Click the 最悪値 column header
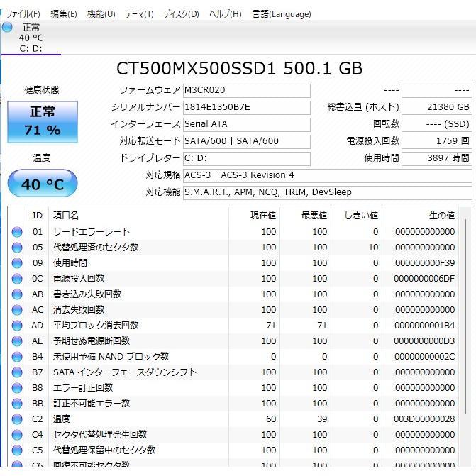The image size is (476, 476). pos(305,216)
